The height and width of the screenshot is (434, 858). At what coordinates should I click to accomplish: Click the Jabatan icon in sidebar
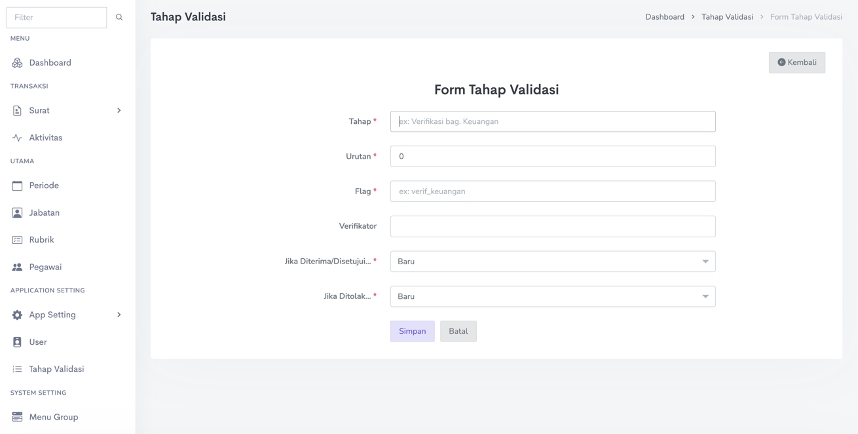(x=17, y=212)
